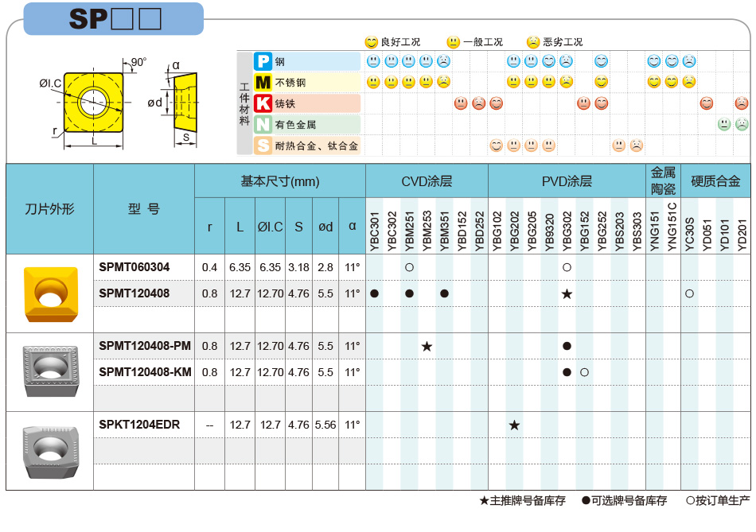Click the YBM253 grade column header
This screenshot has width=756, height=532.
pyautogui.click(x=427, y=231)
